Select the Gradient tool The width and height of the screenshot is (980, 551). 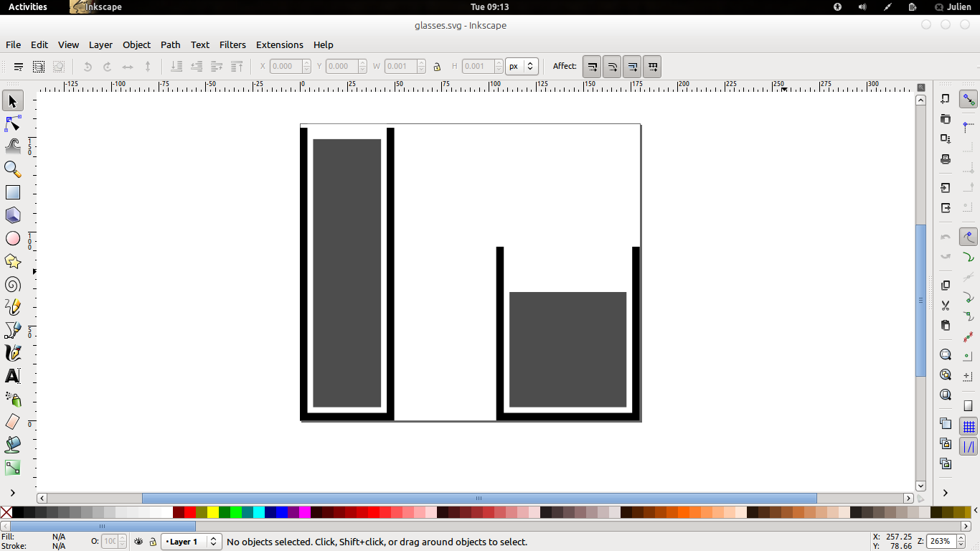click(x=13, y=468)
